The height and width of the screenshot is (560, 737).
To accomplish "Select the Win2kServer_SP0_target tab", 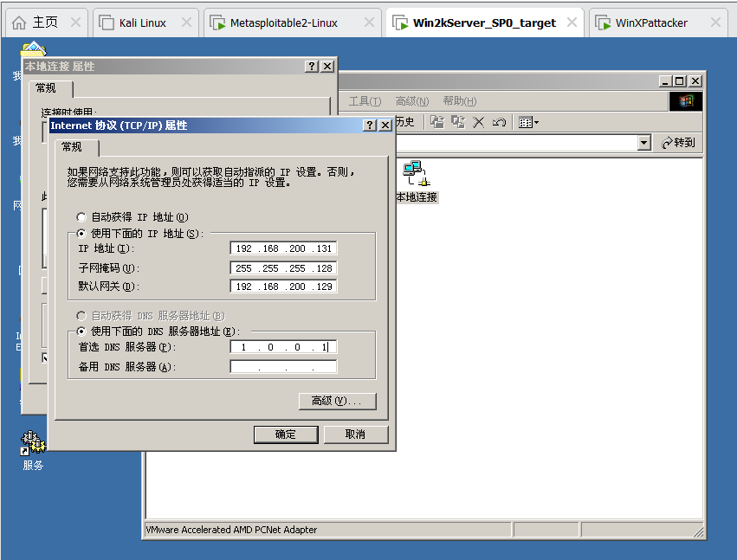I will click(x=484, y=23).
